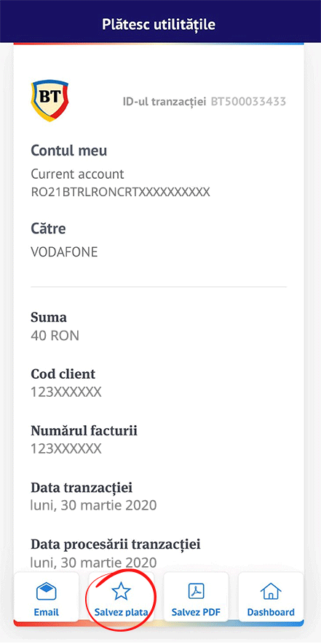Image resolution: width=321 pixels, height=644 pixels.
Task: Tap the star icon for Salvez plata
Action: pos(121,591)
